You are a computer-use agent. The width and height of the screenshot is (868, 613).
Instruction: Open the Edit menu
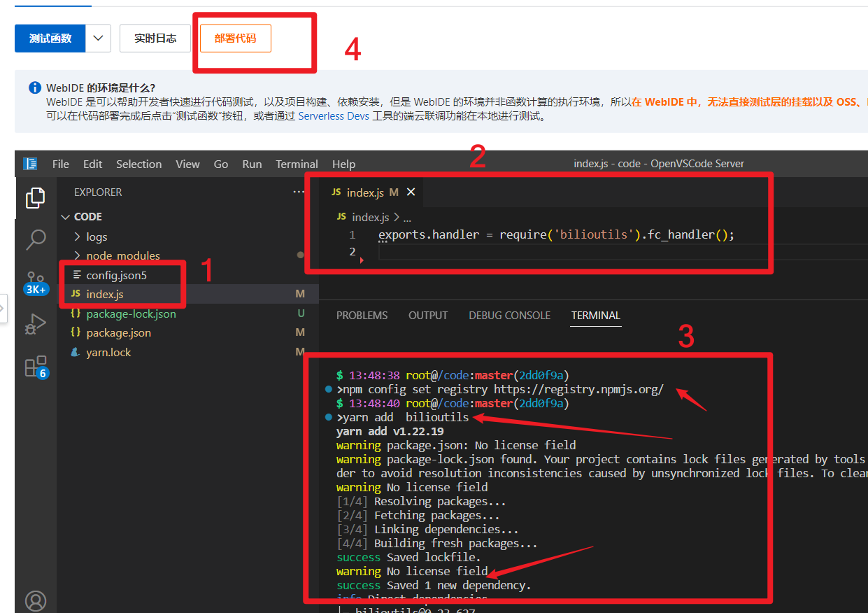point(92,164)
